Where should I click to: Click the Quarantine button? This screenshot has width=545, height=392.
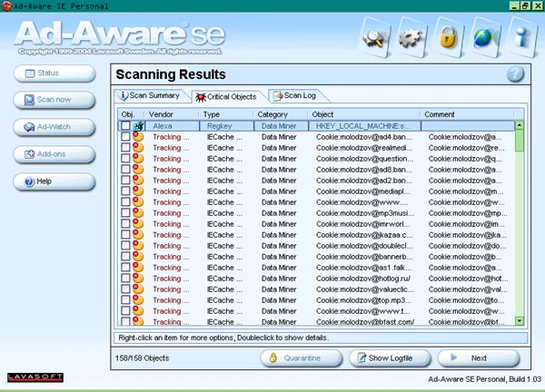(x=302, y=358)
